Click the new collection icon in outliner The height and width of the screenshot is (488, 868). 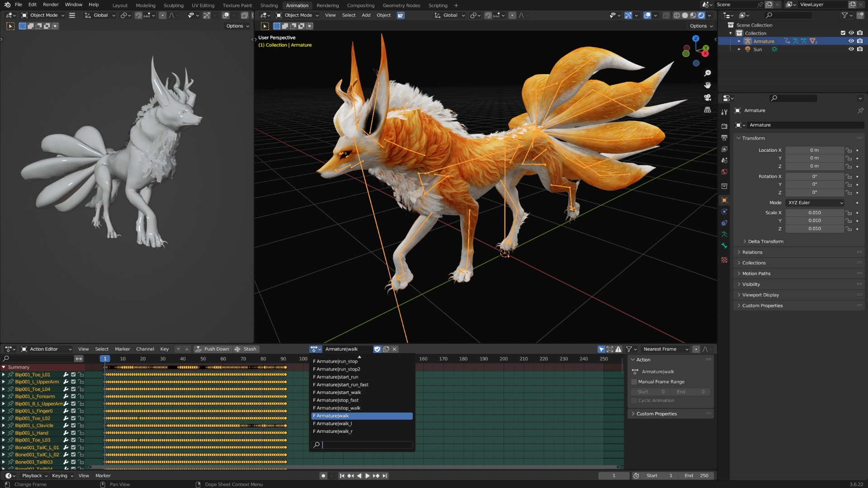pyautogui.click(x=860, y=15)
